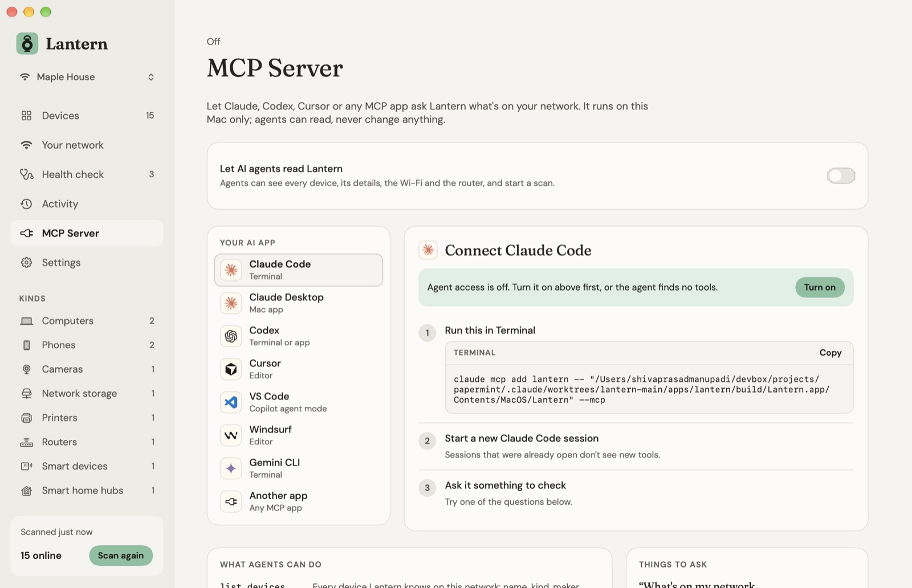912x588 pixels.
Task: Click the Smart devices icon
Action: click(26, 466)
